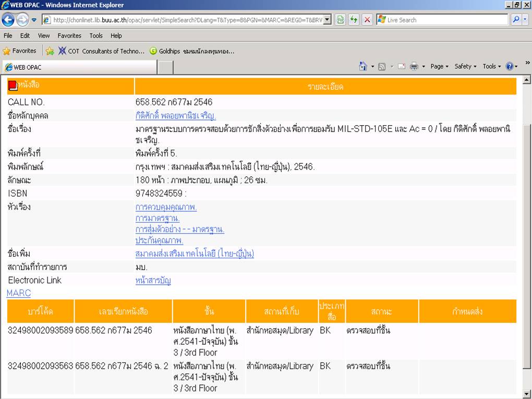Open subject link ประกันคุณภาพ
This screenshot has height=399, width=532.
tap(159, 240)
